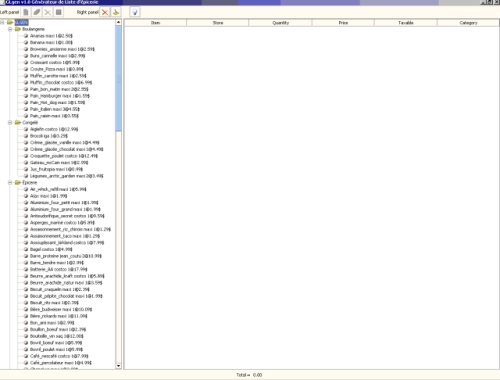Sort by the Taxable column header
This screenshot has height=380, width=500.
pos(406,23)
